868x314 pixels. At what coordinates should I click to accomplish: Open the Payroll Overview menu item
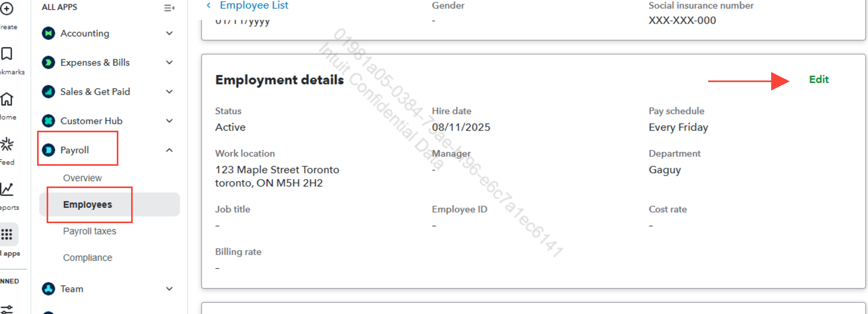[82, 178]
